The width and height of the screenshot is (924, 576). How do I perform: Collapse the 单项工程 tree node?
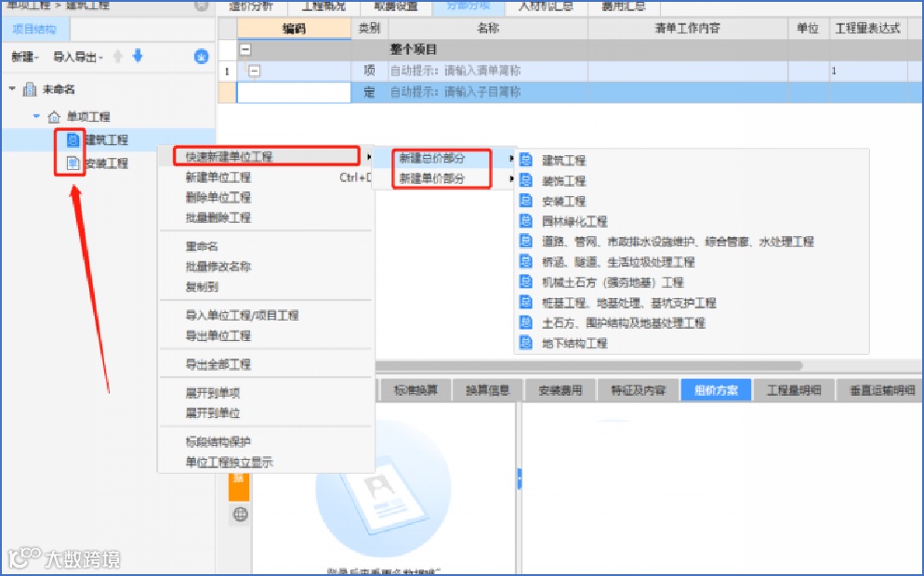point(36,116)
